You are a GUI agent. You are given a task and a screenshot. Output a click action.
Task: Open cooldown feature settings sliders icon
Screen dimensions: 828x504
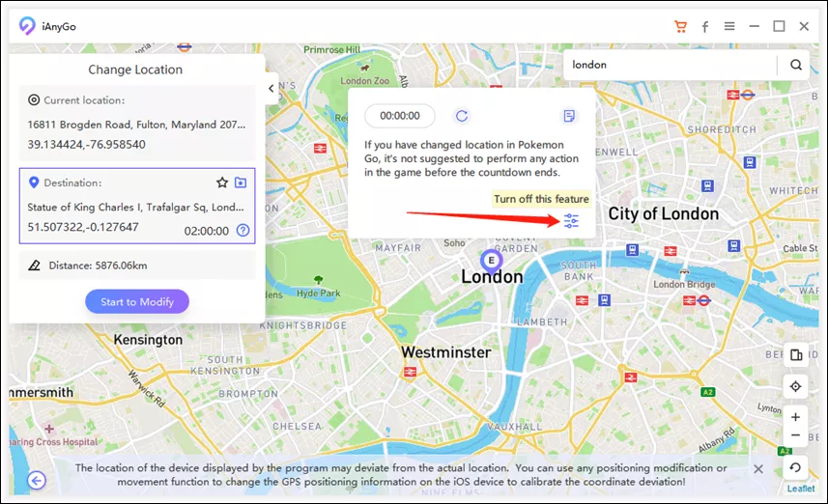tap(571, 220)
